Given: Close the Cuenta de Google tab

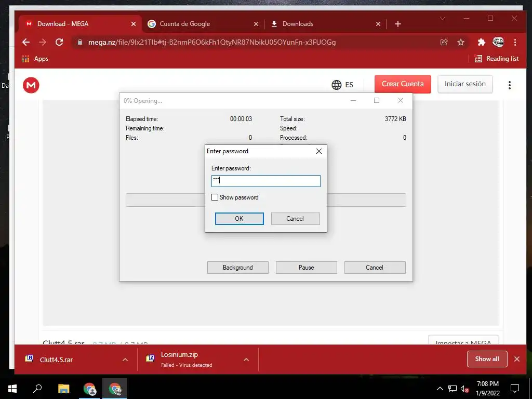Looking at the screenshot, I should (x=256, y=24).
